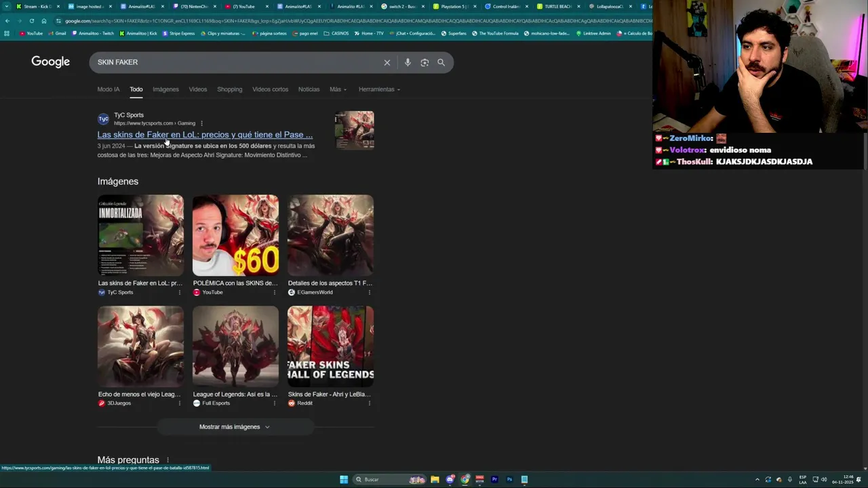The height and width of the screenshot is (488, 868).
Task: Open the Windows Start menu
Action: click(x=344, y=480)
